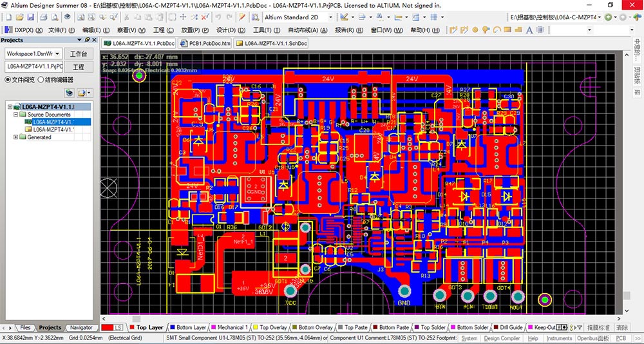Screen dimensions: 644x344
Task: Open the 自动布线(A) menu
Action: click(x=308, y=30)
